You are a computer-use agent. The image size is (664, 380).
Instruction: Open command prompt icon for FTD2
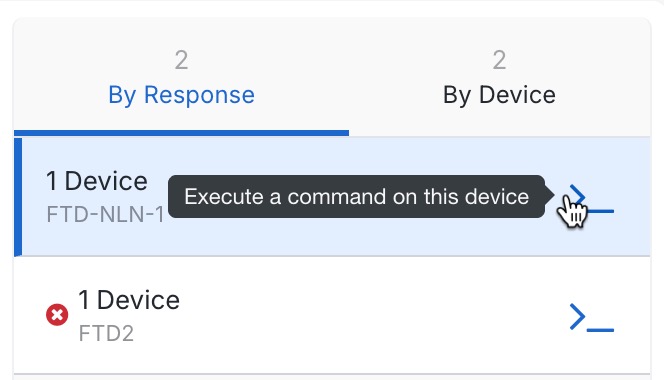[x=592, y=317]
